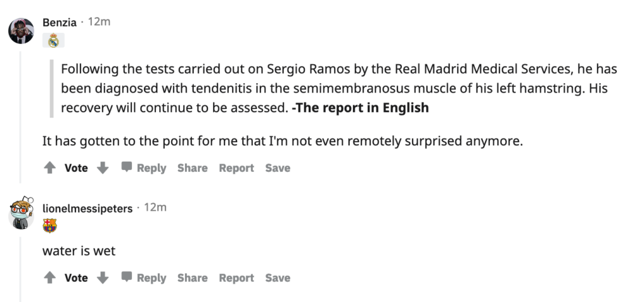Downvote the "water is wet" comment
Viewport: 644px width, 302px height.
(103, 278)
